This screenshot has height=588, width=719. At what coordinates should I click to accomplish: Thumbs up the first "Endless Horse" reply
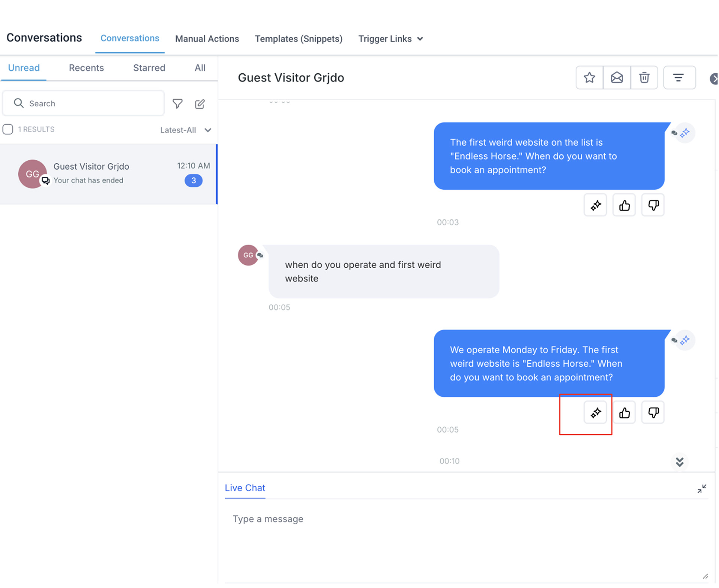[x=624, y=205]
